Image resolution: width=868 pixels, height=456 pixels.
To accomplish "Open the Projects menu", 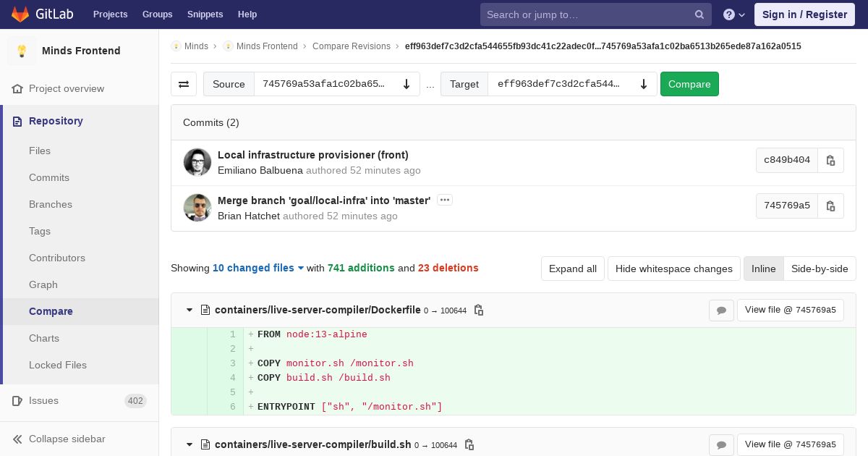I will coord(110,14).
